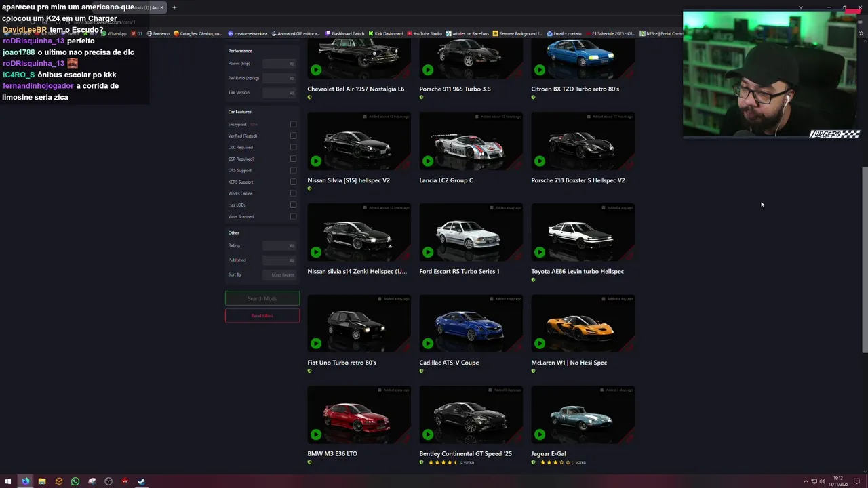Enable the Works Online filter

[x=293, y=193]
